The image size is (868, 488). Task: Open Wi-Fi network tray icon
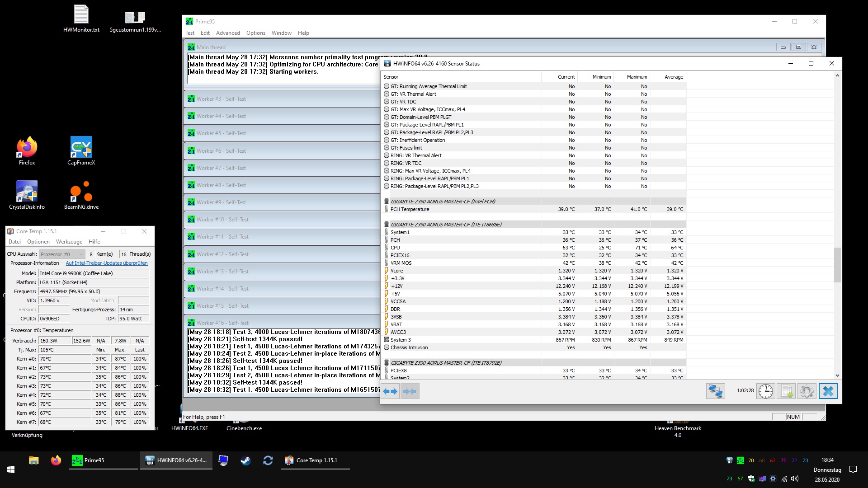784,479
